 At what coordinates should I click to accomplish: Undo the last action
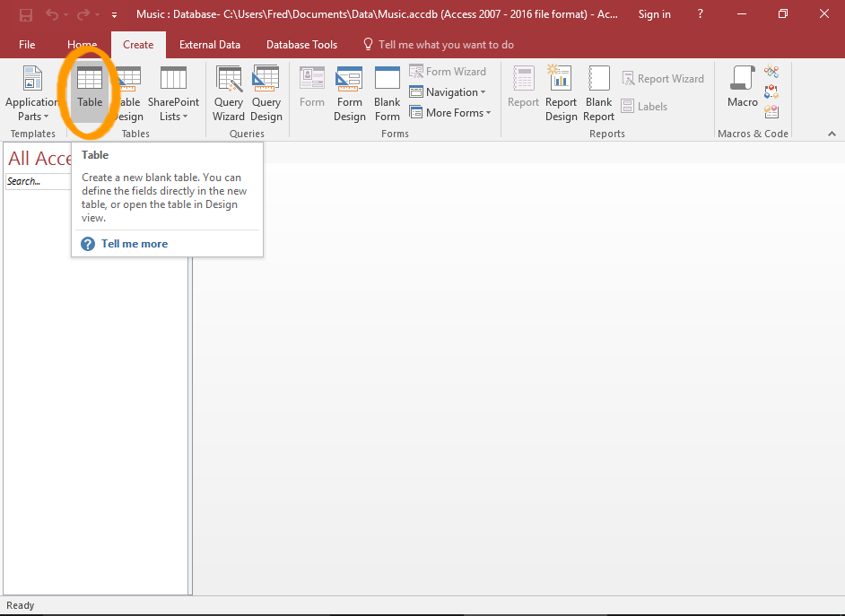click(x=51, y=13)
